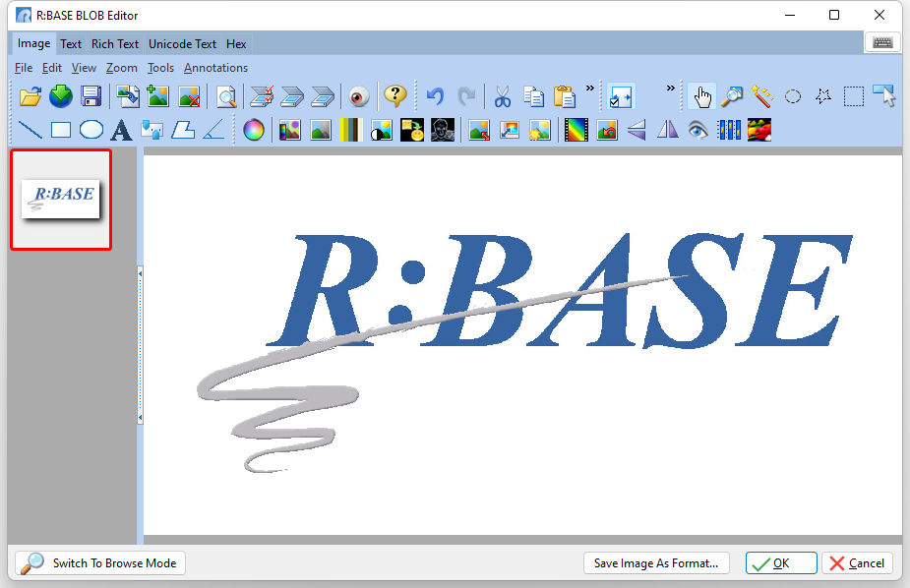Confirm with the OK button
The height and width of the screenshot is (588, 910).
(x=781, y=563)
